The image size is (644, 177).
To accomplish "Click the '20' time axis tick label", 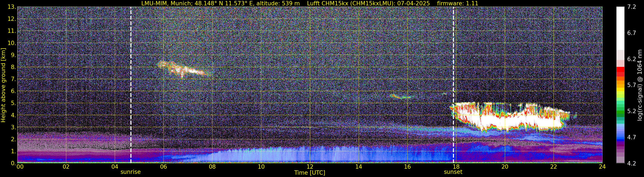I will pyautogui.click(x=505, y=167).
